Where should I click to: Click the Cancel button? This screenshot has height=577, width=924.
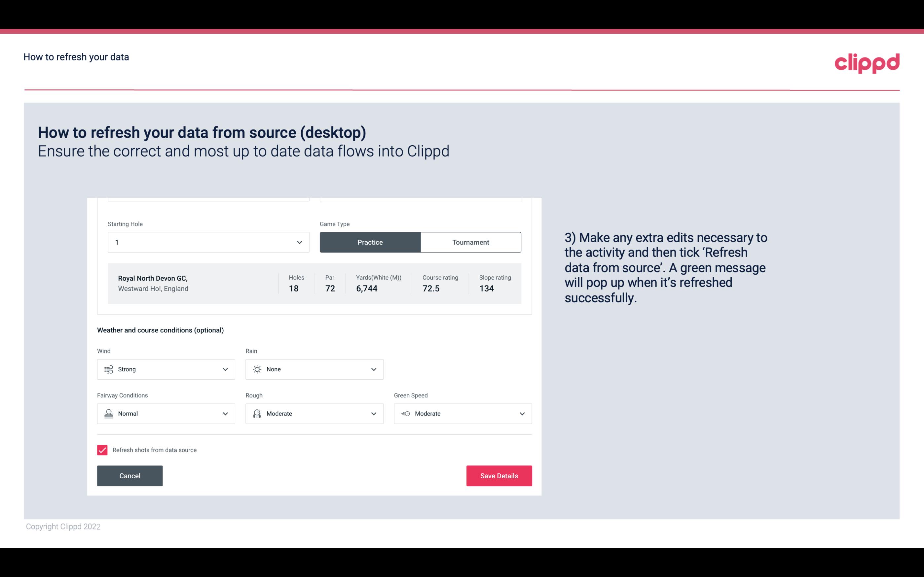pyautogui.click(x=130, y=475)
